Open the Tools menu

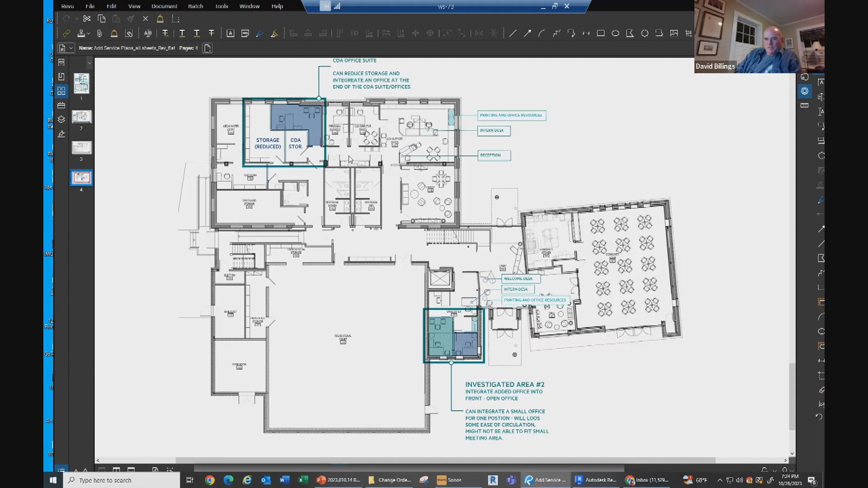pos(222,6)
